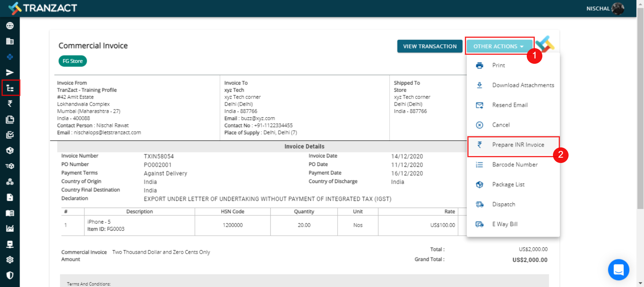The width and height of the screenshot is (644, 287).
Task: Open the chat support bubble
Action: (x=618, y=270)
